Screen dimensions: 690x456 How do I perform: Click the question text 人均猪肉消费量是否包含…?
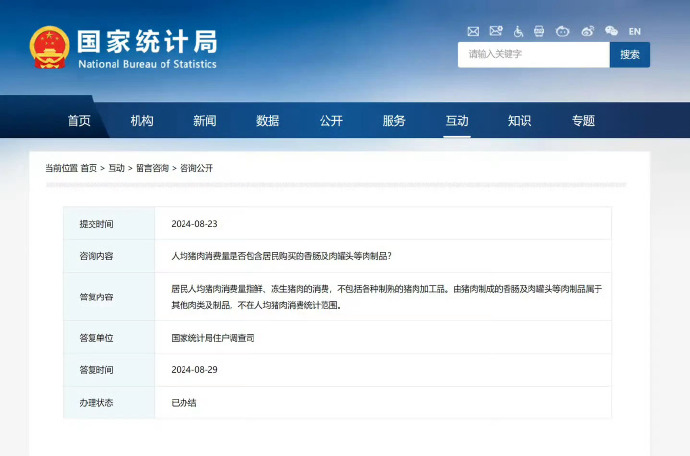click(x=282, y=256)
